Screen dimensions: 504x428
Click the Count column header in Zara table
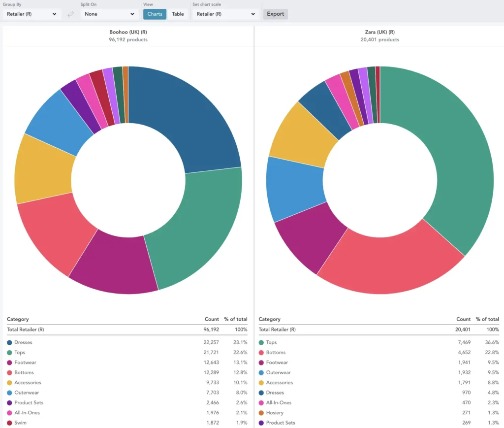[463, 319]
